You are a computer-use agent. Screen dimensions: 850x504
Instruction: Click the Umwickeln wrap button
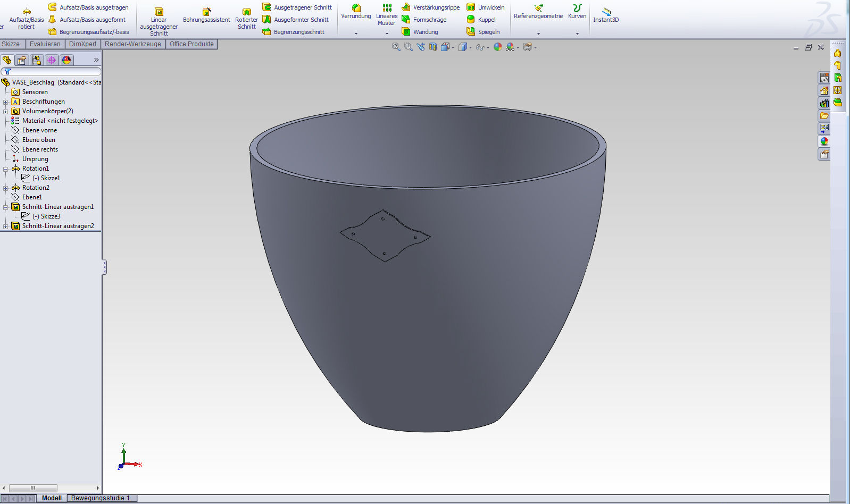[486, 7]
